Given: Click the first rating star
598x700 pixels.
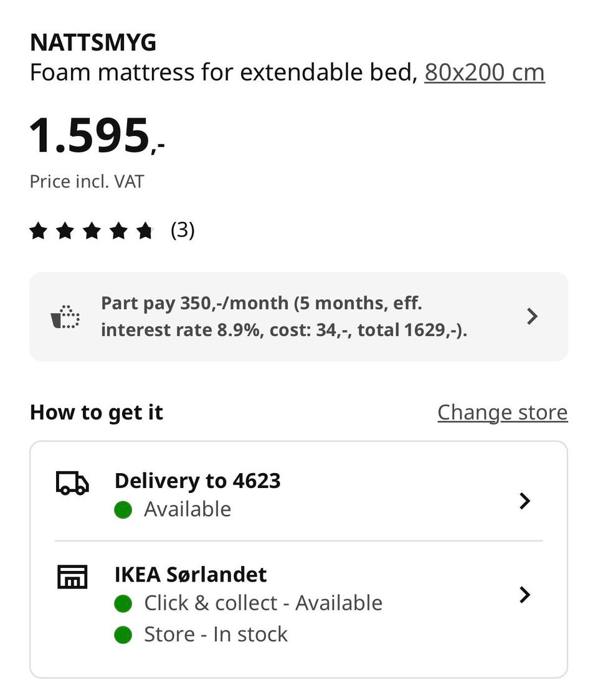Looking at the screenshot, I should coord(39,231).
